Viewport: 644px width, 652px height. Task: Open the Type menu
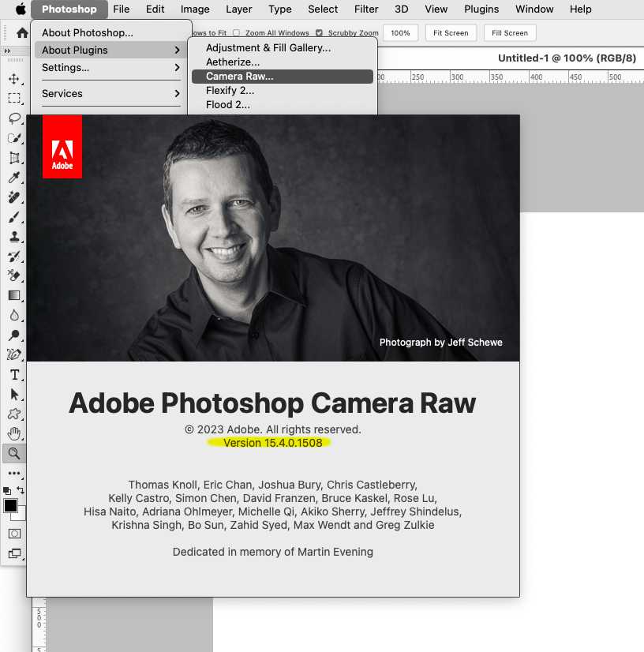[x=280, y=9]
